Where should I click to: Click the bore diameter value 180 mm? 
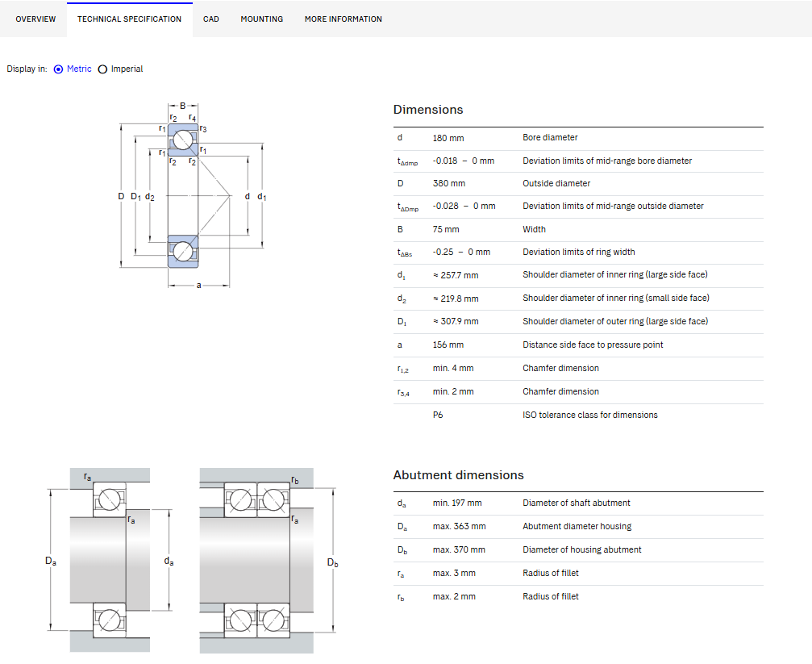click(448, 138)
